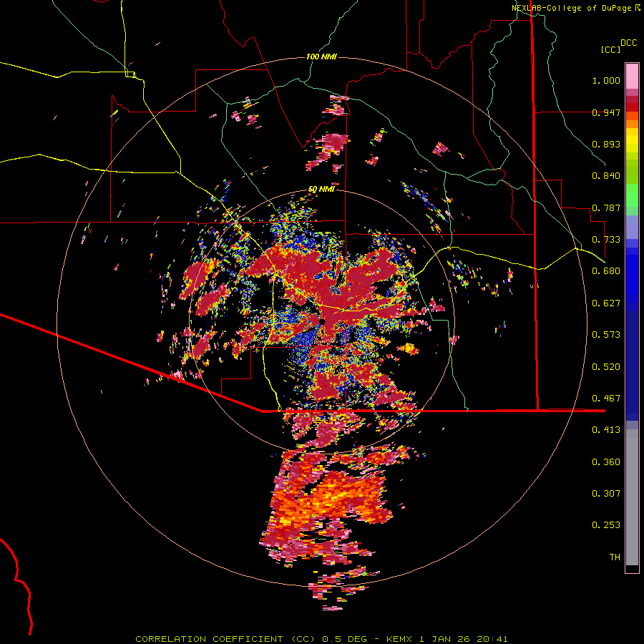This screenshot has height=644, width=644.
Task: Click the TH threshold label
Action: 615,557
